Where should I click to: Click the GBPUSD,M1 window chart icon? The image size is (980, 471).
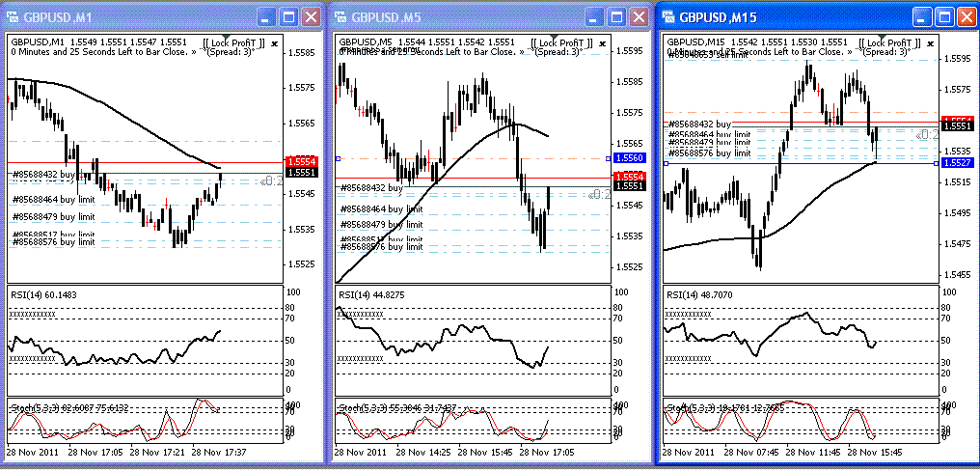[14, 16]
